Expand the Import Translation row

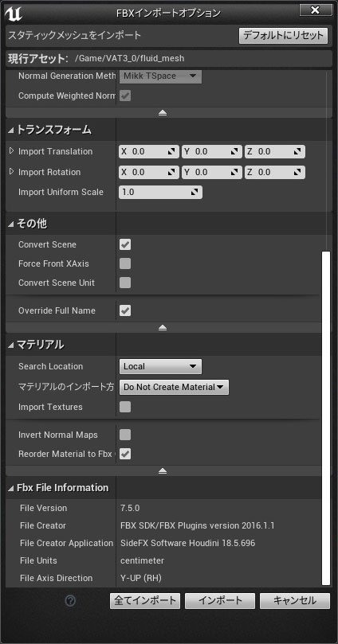tap(11, 151)
